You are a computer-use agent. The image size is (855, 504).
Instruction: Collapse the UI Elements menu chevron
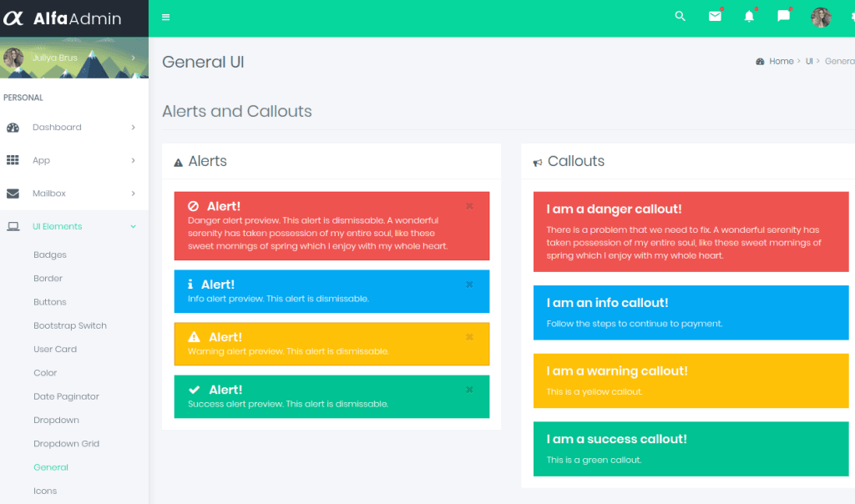133,227
